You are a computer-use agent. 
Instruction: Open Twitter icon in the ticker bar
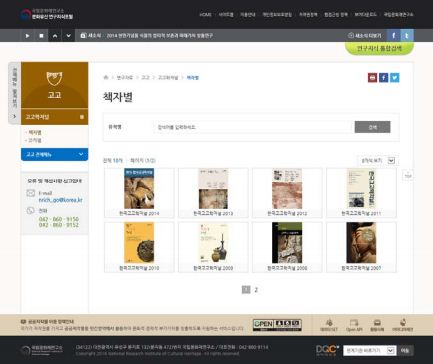(x=407, y=35)
